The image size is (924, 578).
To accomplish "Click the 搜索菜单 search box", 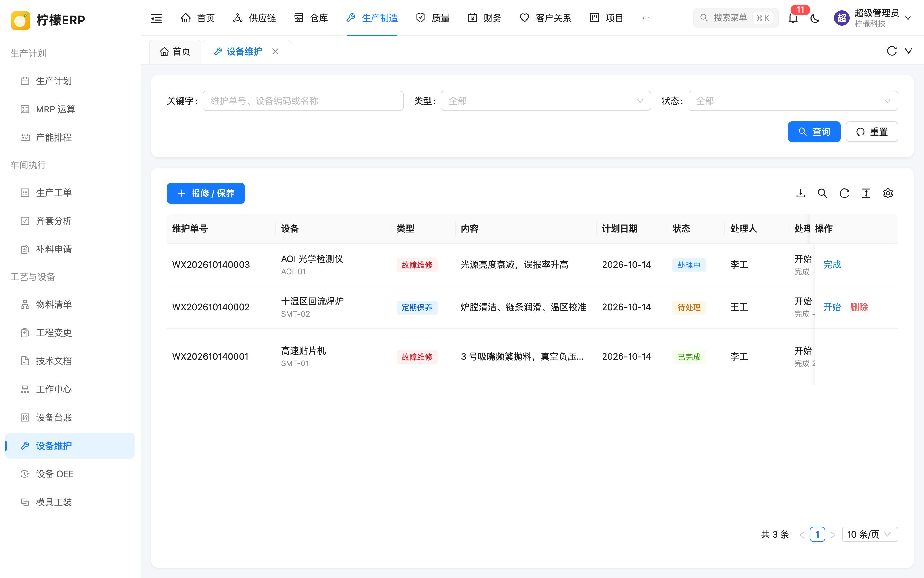I will (x=735, y=18).
